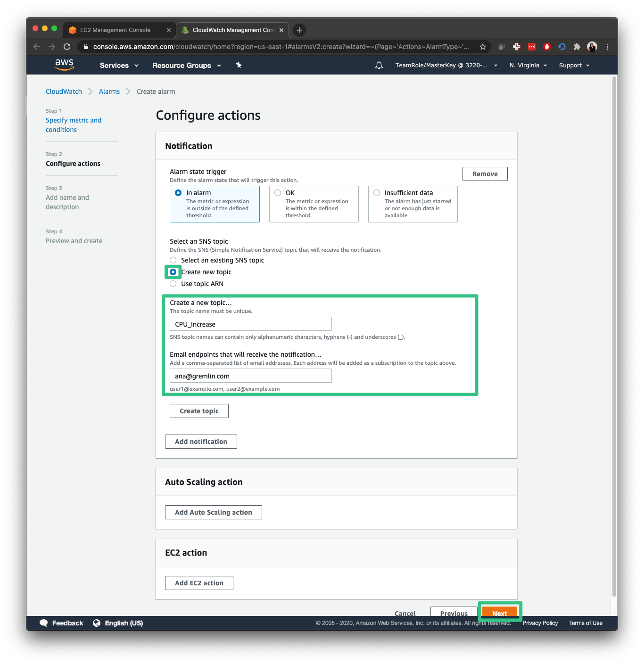Click Add Auto Scaling action button
644x665 pixels.
pyautogui.click(x=213, y=512)
